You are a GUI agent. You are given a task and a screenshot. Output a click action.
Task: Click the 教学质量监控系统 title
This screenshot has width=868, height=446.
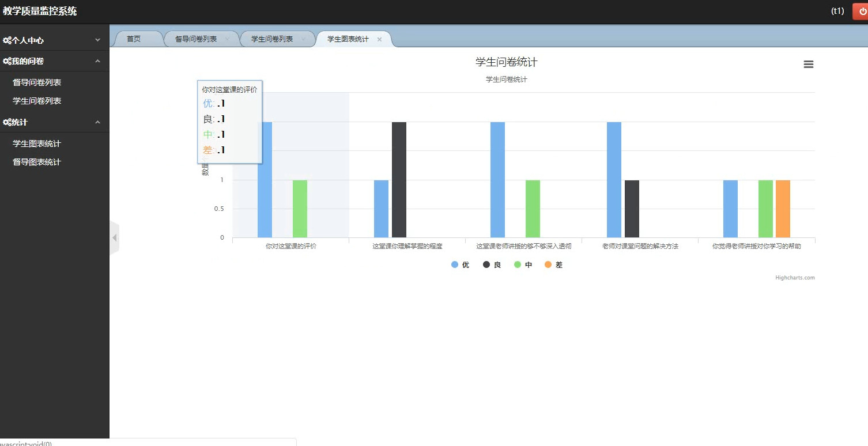tap(39, 11)
